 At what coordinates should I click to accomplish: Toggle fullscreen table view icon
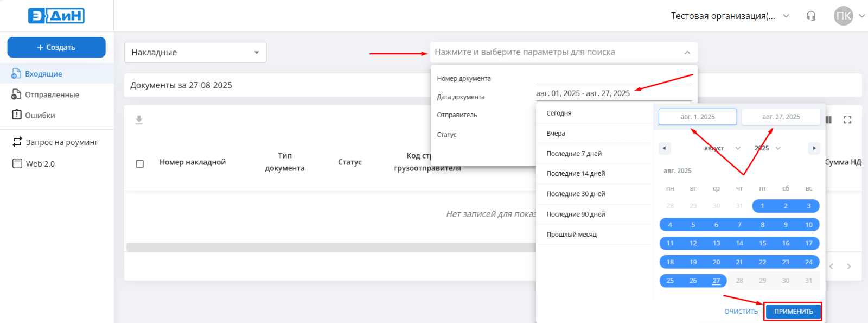click(847, 120)
